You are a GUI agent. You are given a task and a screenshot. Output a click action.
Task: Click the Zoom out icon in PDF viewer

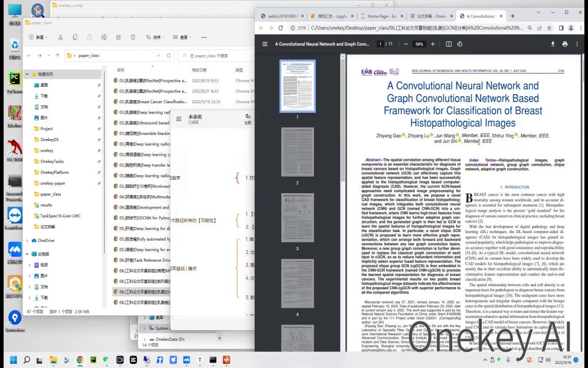[405, 44]
